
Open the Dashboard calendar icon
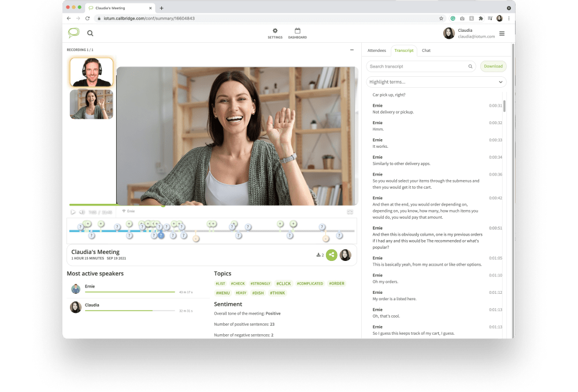tap(297, 31)
